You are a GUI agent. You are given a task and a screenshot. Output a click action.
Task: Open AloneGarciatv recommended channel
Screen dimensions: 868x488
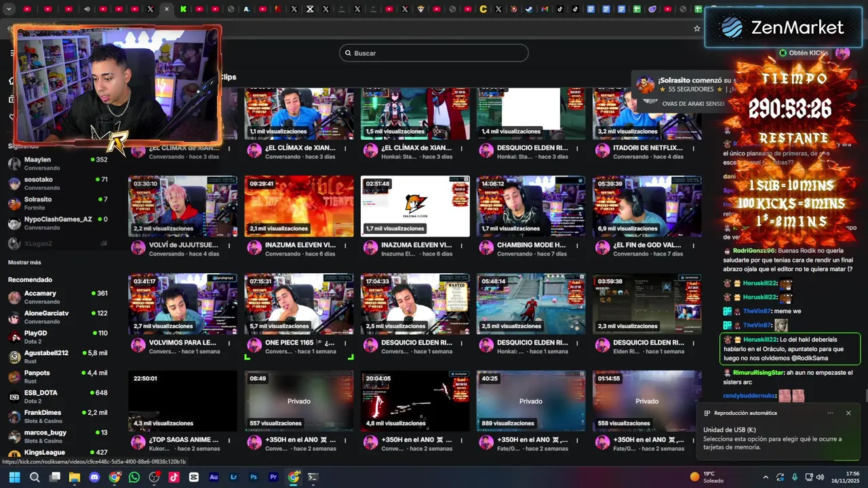[x=58, y=317]
